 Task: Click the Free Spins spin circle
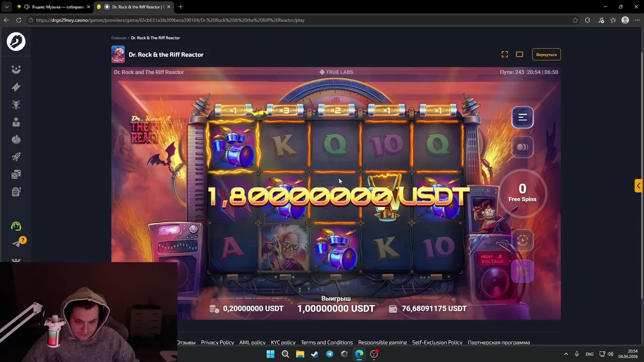(x=522, y=193)
